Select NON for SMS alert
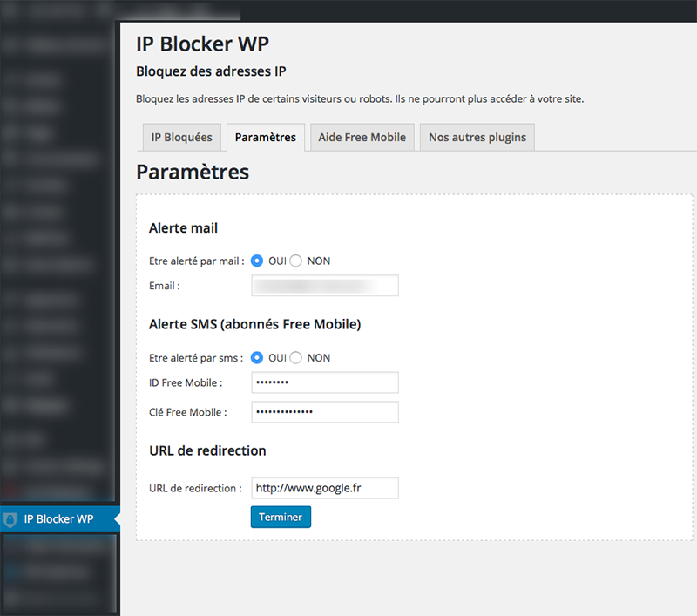Image resolution: width=697 pixels, height=616 pixels. tap(295, 358)
